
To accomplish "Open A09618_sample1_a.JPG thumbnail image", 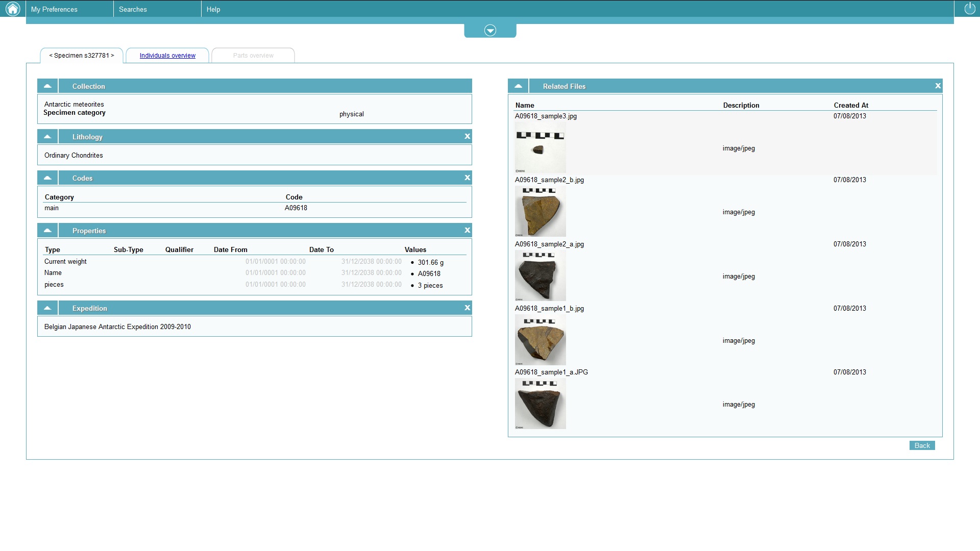I will pyautogui.click(x=540, y=404).
